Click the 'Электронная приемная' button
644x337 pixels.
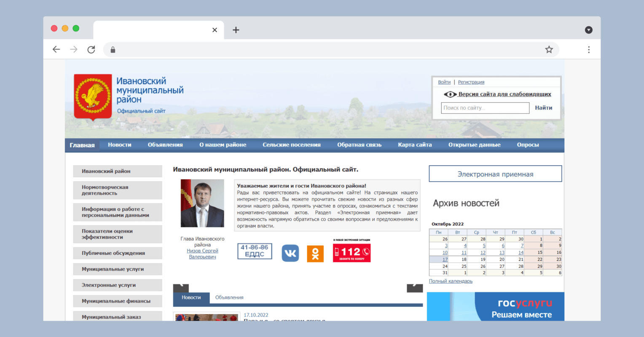[x=495, y=174]
